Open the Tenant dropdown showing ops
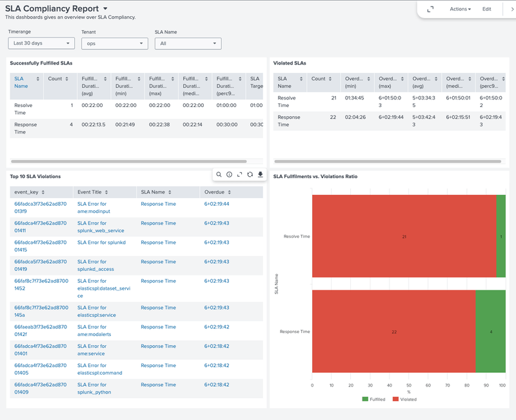The image size is (516, 420). pos(114,43)
